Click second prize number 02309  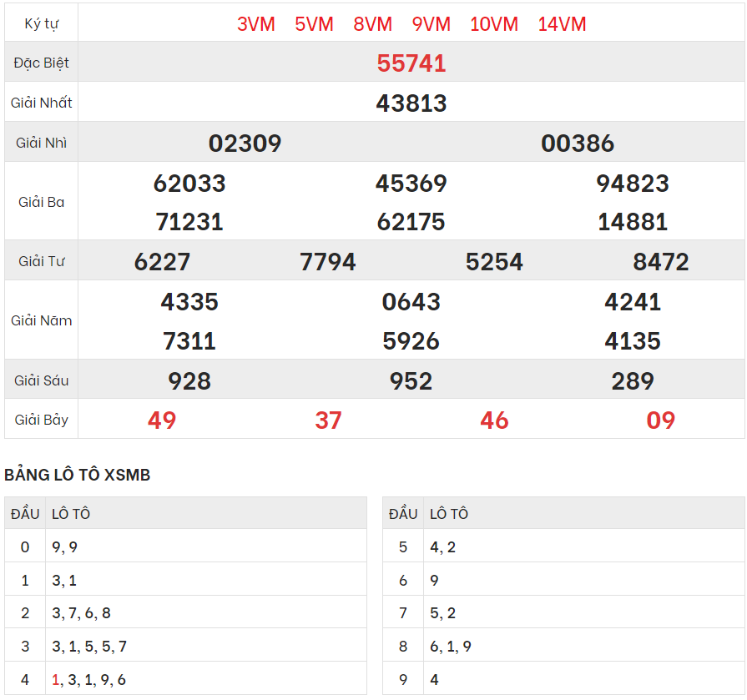(x=245, y=144)
